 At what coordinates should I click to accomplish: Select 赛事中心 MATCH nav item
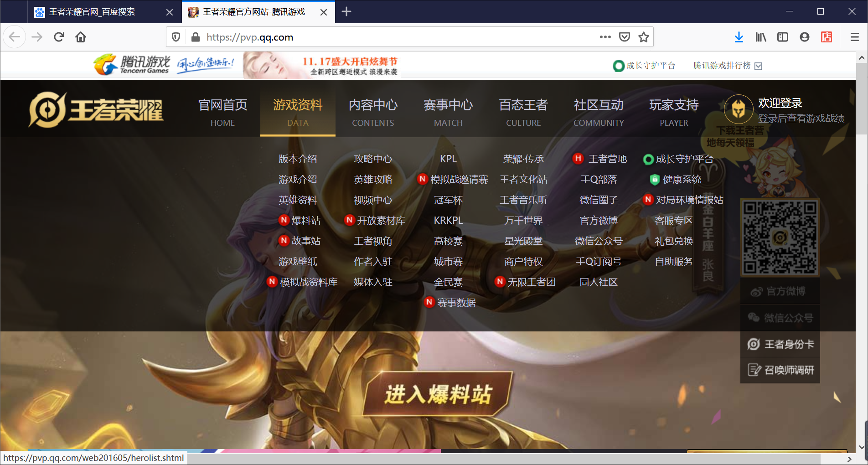click(x=448, y=112)
